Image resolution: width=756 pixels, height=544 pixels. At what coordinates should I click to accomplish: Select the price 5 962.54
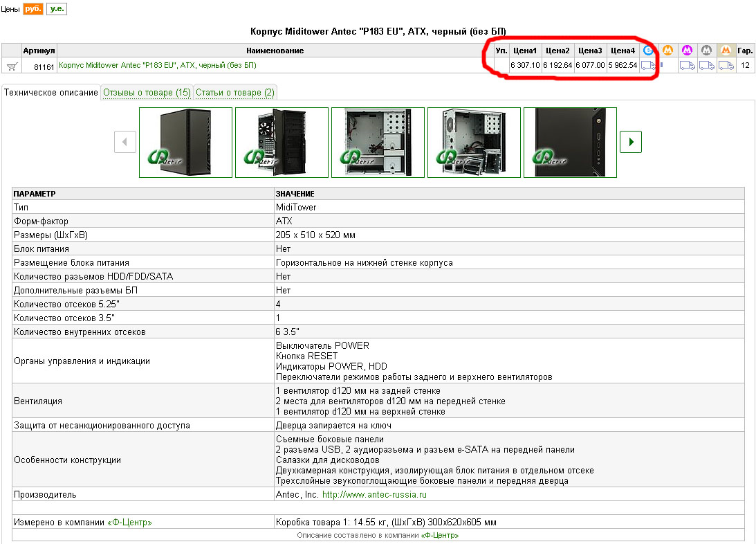tap(623, 65)
